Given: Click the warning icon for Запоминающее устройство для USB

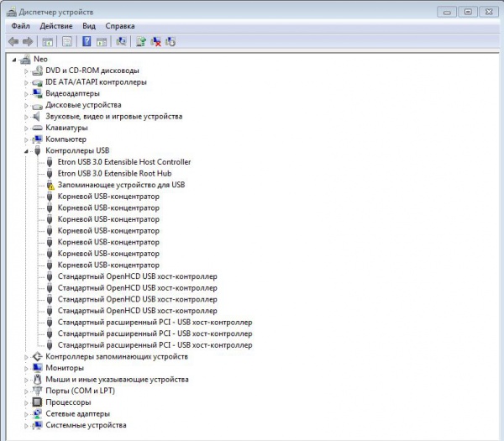Looking at the screenshot, I should [50, 185].
